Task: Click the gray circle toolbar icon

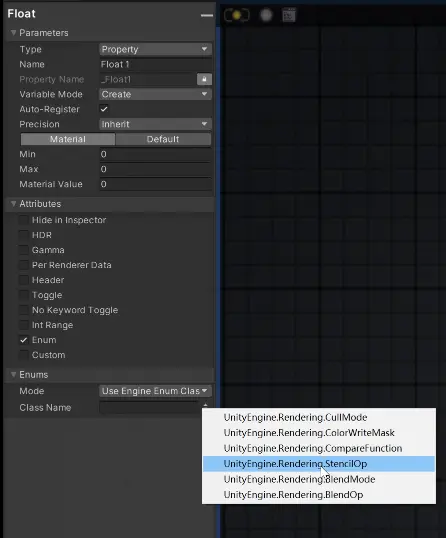Action: point(266,15)
